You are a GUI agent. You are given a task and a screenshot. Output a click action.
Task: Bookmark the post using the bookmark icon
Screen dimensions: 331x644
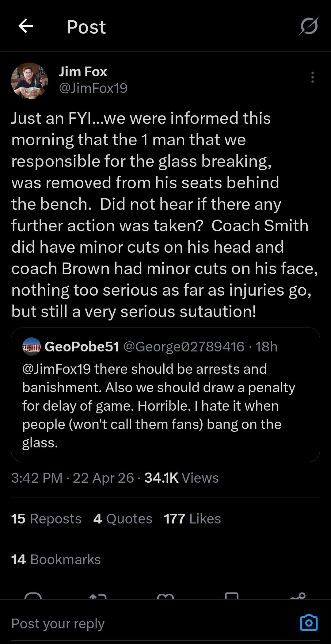click(231, 596)
